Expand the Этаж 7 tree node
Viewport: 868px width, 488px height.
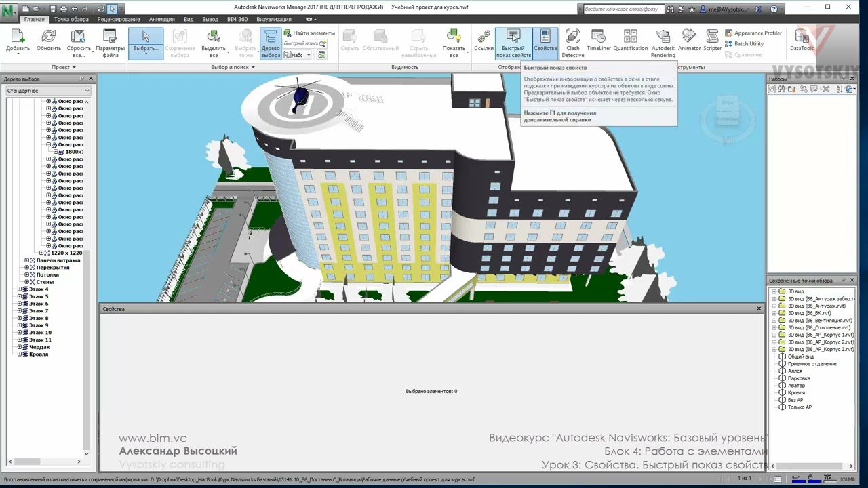pos(20,311)
